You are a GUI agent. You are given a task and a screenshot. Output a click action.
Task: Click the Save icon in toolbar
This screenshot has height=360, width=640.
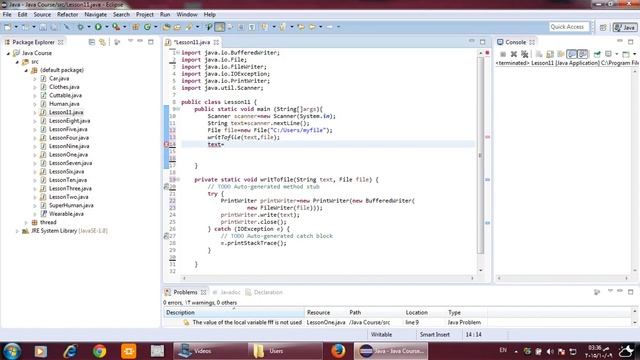click(43, 27)
